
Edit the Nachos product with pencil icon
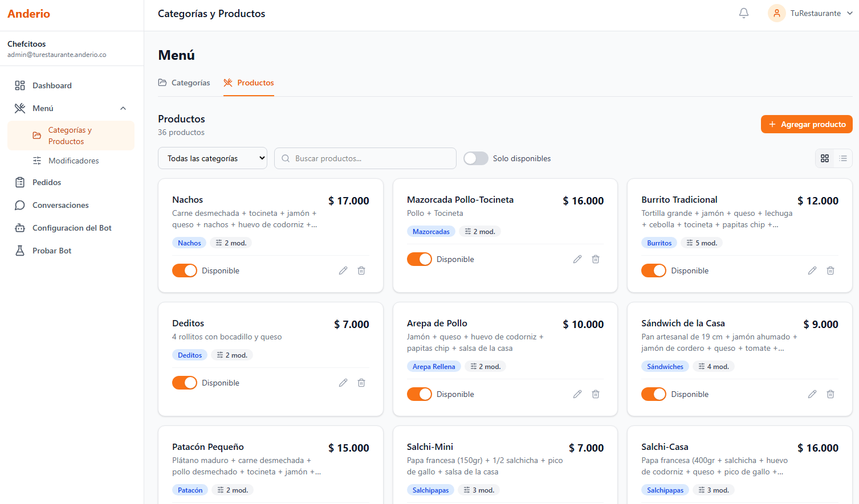pyautogui.click(x=343, y=271)
